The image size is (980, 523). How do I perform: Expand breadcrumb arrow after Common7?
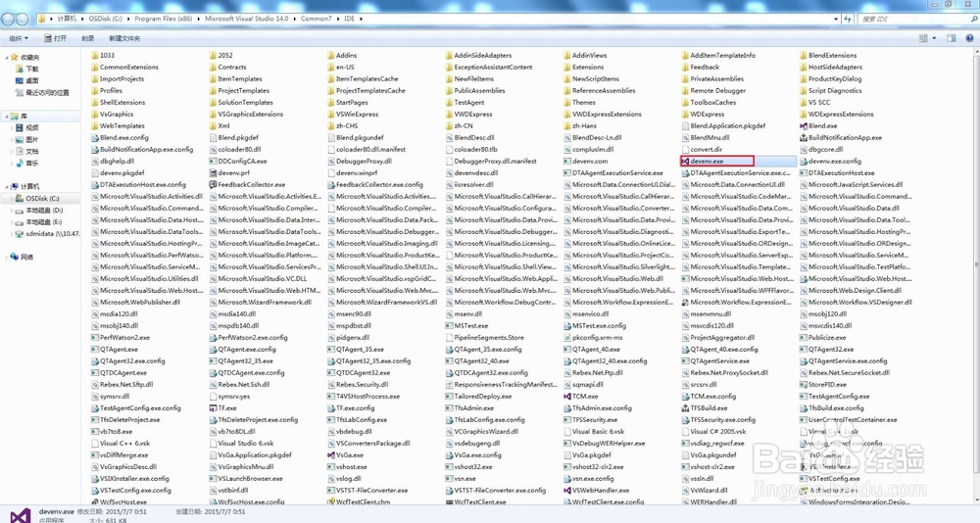pyautogui.click(x=337, y=19)
